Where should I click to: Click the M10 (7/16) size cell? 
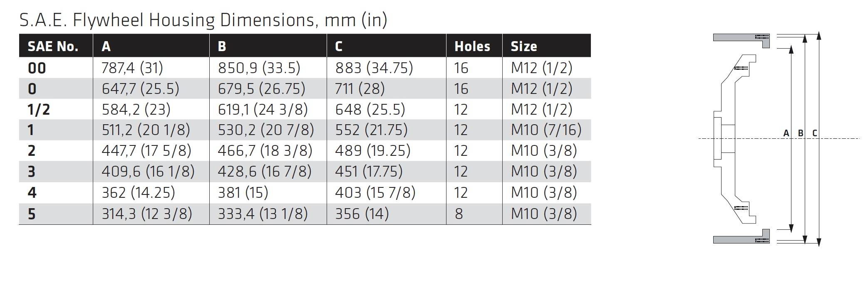click(546, 130)
